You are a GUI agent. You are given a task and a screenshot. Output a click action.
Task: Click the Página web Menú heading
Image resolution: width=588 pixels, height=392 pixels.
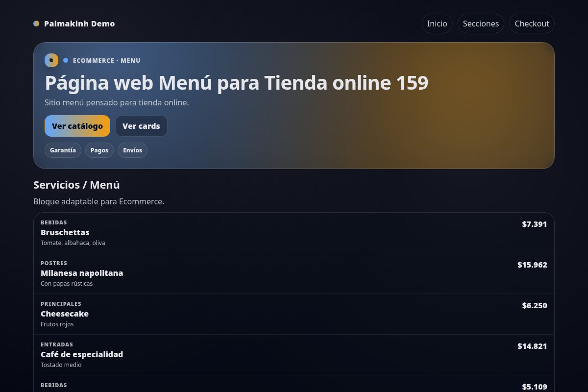tap(236, 82)
